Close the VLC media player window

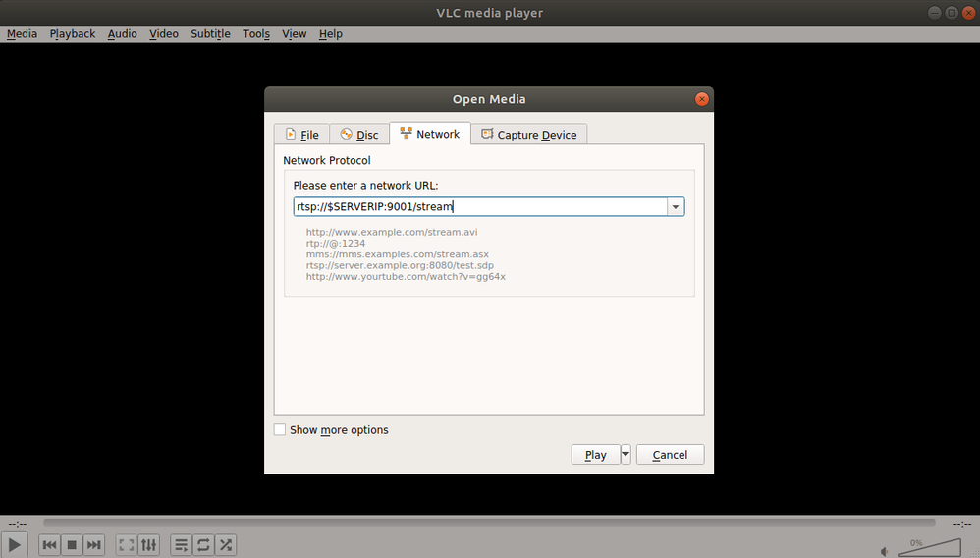(969, 13)
